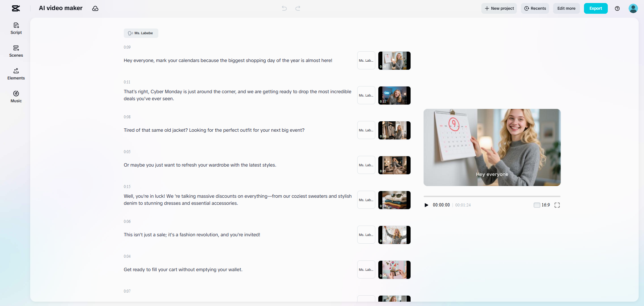The height and width of the screenshot is (306, 644).
Task: Click the 'Hey everyone' caption on preview
Action: pos(492,174)
